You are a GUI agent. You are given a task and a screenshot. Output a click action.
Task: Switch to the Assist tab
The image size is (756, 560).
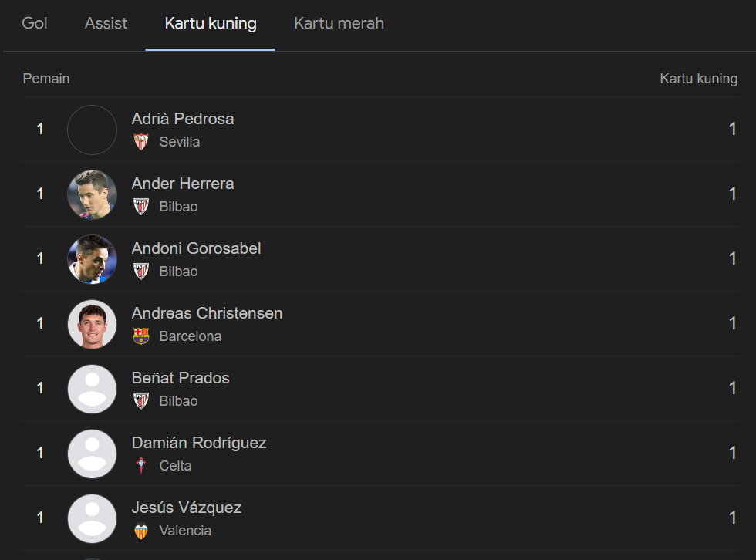(106, 23)
